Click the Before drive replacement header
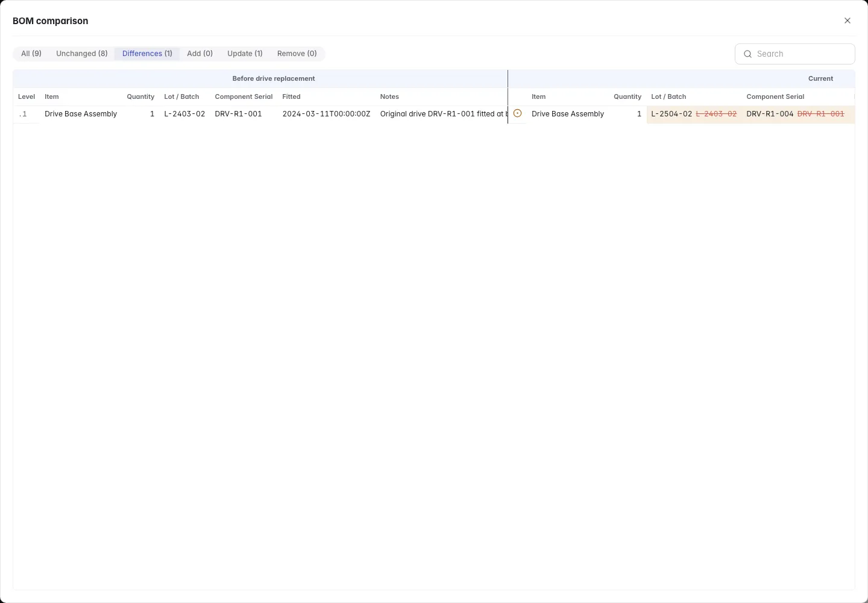The image size is (868, 603). (274, 78)
